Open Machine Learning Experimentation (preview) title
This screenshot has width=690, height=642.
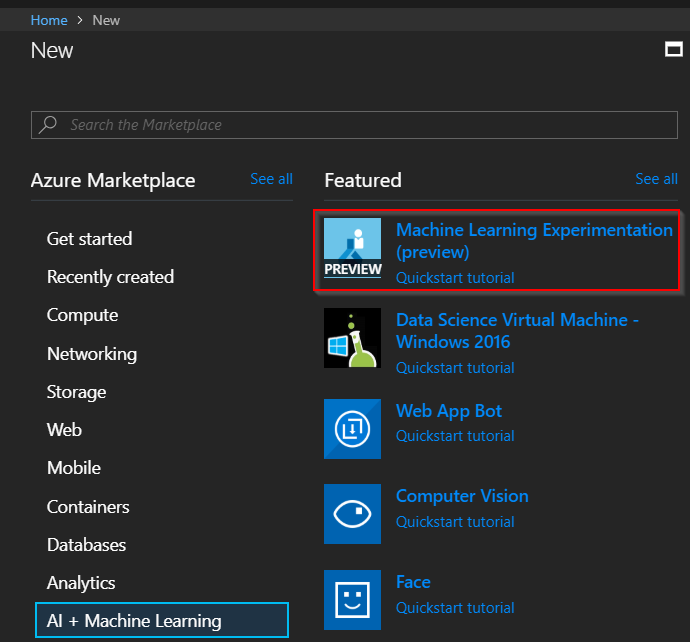click(x=534, y=240)
